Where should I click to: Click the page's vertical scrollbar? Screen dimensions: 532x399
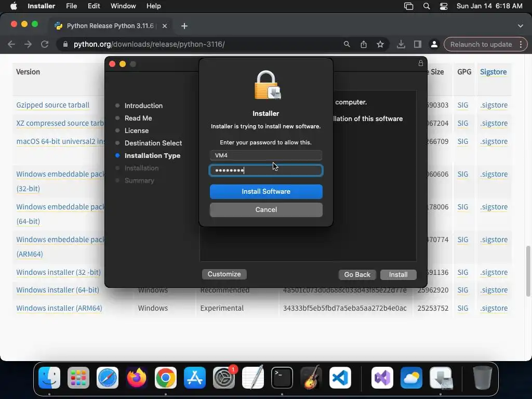528,271
